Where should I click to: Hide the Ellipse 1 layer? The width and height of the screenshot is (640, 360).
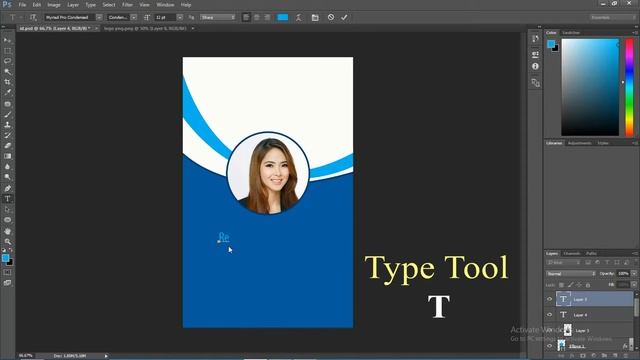point(549,346)
